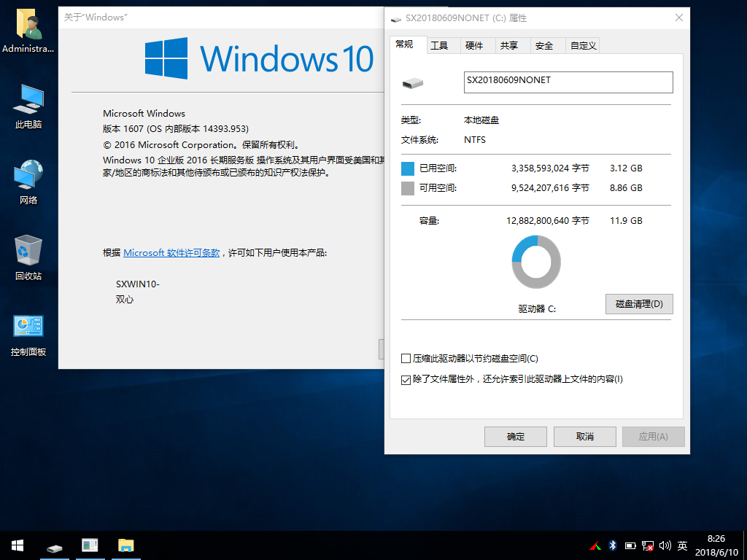Click 版本 1607 build text in About
747x560 pixels.
(x=175, y=129)
